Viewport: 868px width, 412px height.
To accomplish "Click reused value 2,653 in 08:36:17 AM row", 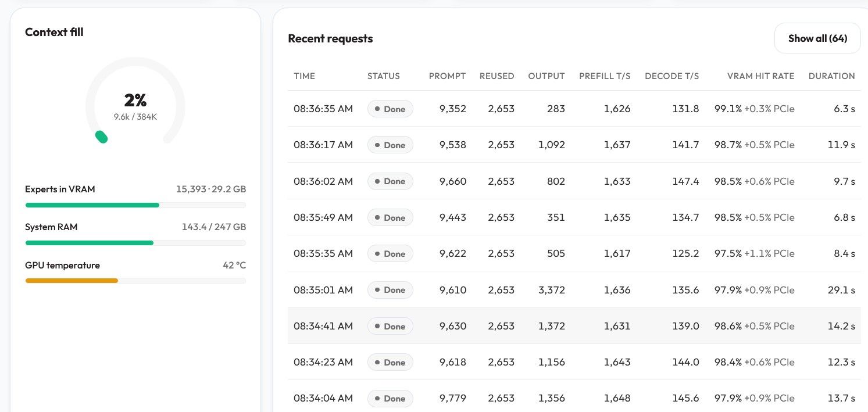I will (x=501, y=145).
